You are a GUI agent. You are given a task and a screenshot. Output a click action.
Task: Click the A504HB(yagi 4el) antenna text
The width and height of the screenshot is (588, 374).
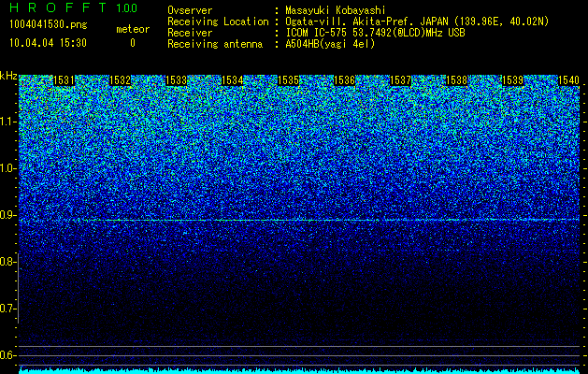coord(330,44)
